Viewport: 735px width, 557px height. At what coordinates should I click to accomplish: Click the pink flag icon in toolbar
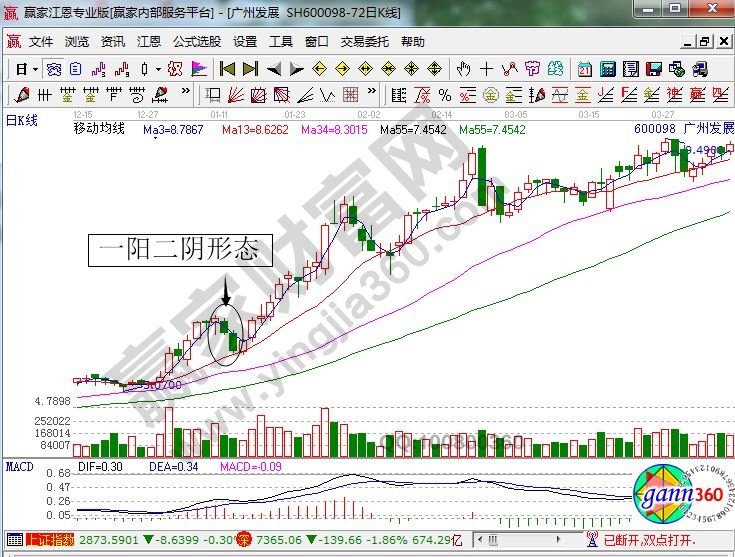(x=198, y=69)
